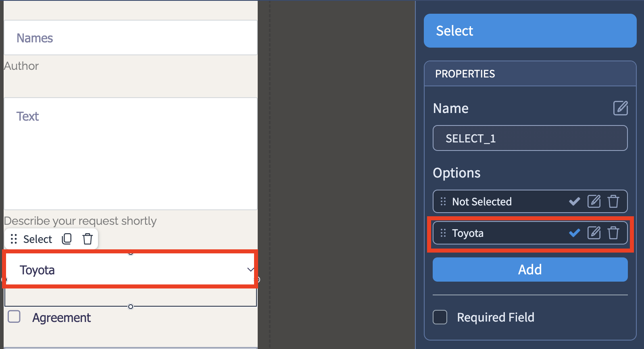Set Toyota as default with blue checkmark
The image size is (644, 349).
[x=575, y=233]
